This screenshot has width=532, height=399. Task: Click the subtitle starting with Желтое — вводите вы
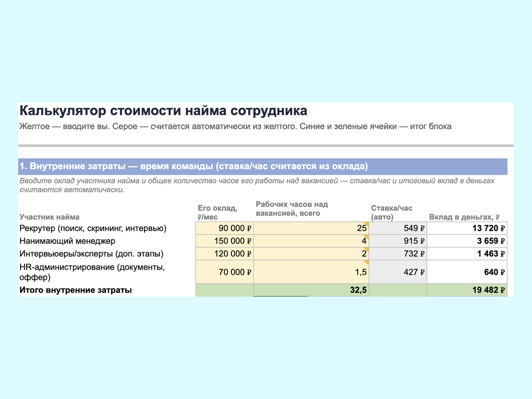point(235,126)
